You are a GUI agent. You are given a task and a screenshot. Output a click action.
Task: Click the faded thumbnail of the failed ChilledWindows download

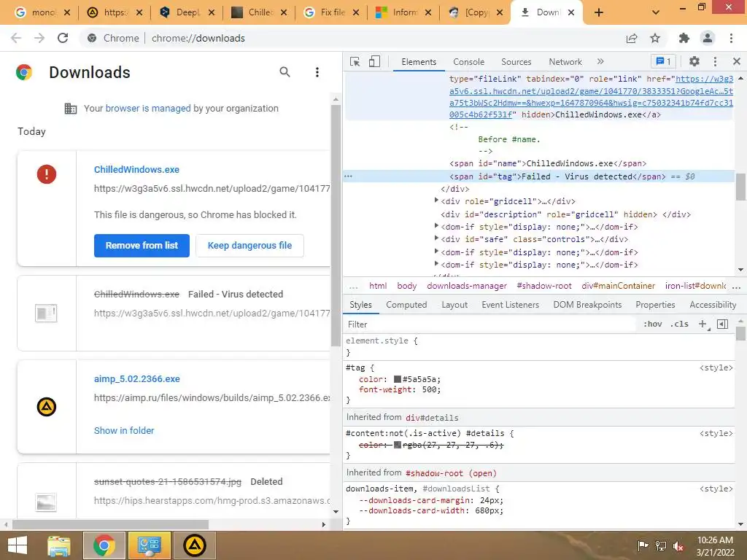coord(46,314)
